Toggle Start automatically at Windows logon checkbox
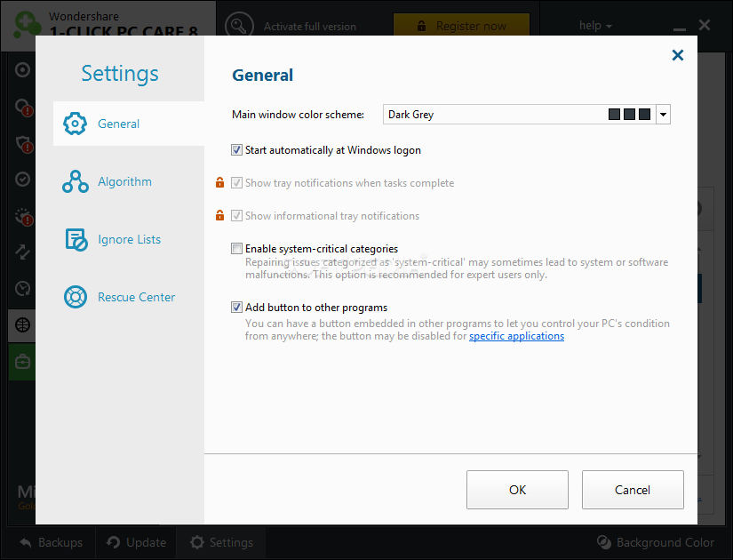Screen dimensions: 733x560 (236, 149)
